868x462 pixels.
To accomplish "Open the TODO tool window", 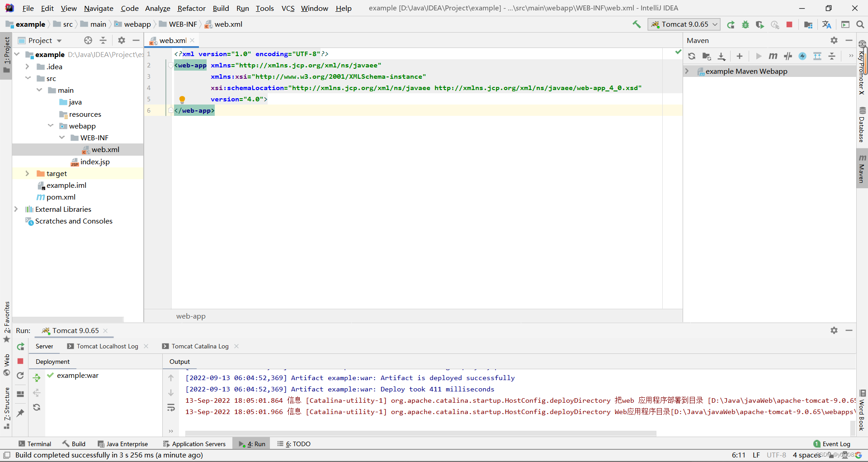I will [294, 444].
